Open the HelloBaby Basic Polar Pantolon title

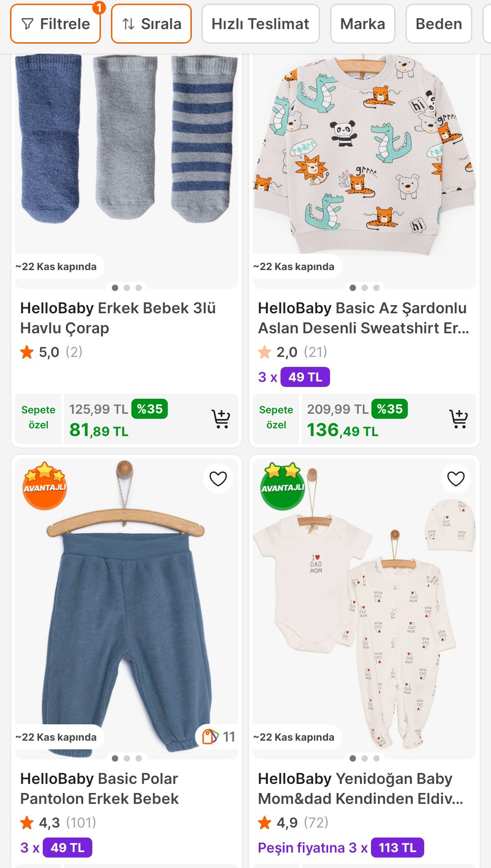pyautogui.click(x=100, y=788)
